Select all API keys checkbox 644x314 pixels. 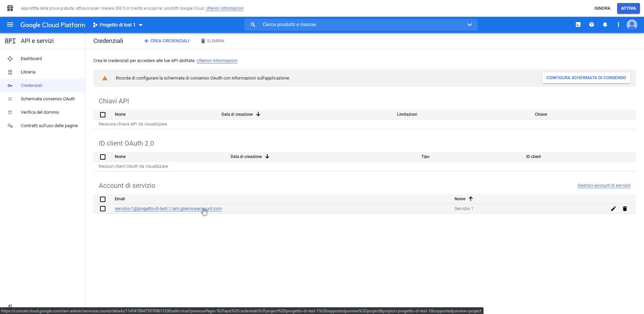(x=103, y=115)
